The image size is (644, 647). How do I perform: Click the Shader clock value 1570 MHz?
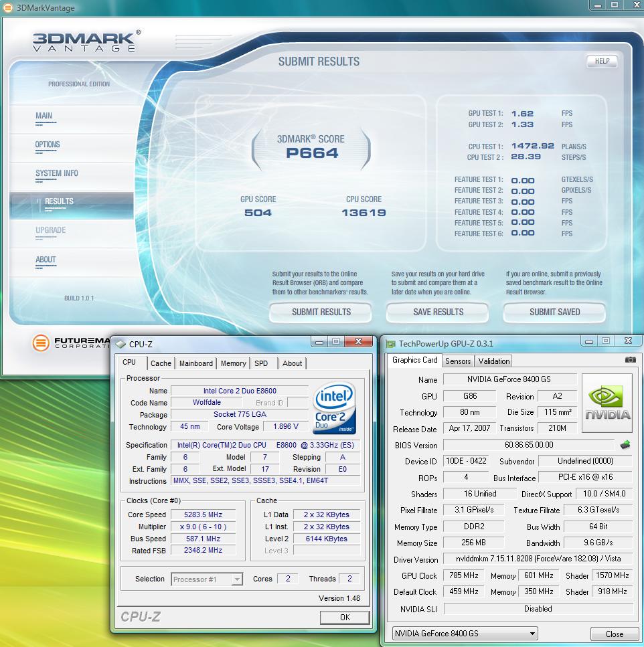coord(613,575)
